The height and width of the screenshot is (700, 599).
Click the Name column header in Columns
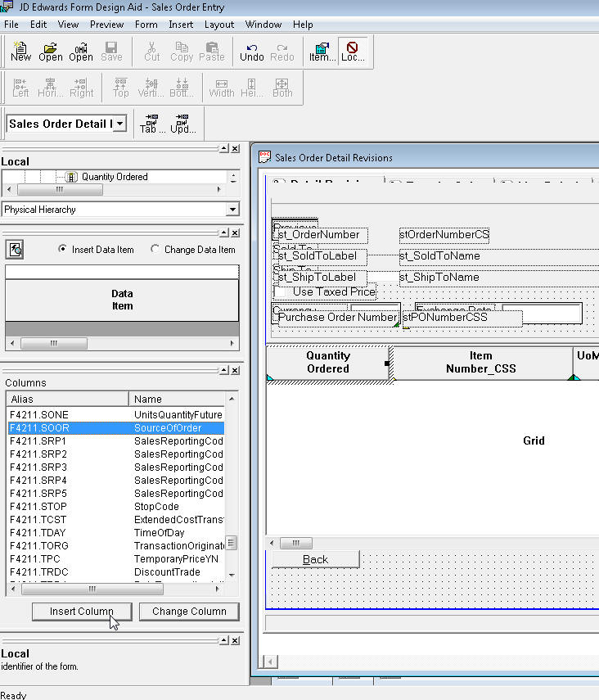pyautogui.click(x=177, y=399)
